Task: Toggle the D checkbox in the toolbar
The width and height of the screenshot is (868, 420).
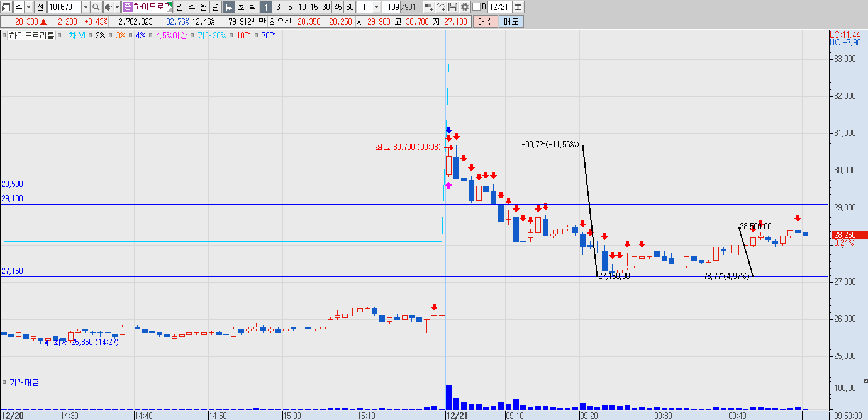Action: click(476, 7)
